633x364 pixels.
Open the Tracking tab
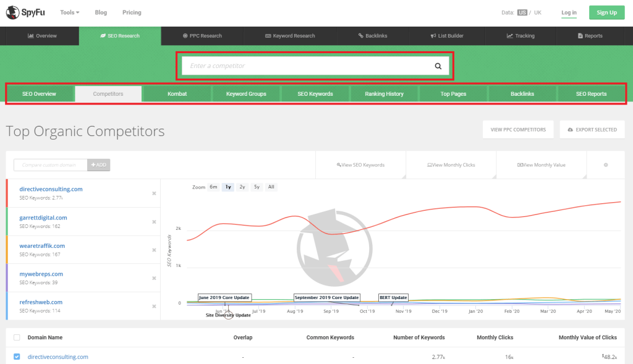[520, 36]
